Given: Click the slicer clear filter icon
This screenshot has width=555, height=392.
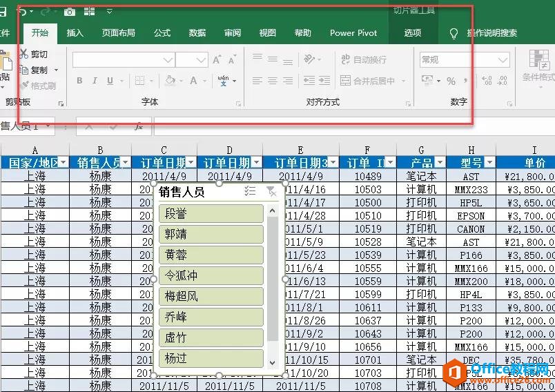Looking at the screenshot, I should [x=271, y=191].
